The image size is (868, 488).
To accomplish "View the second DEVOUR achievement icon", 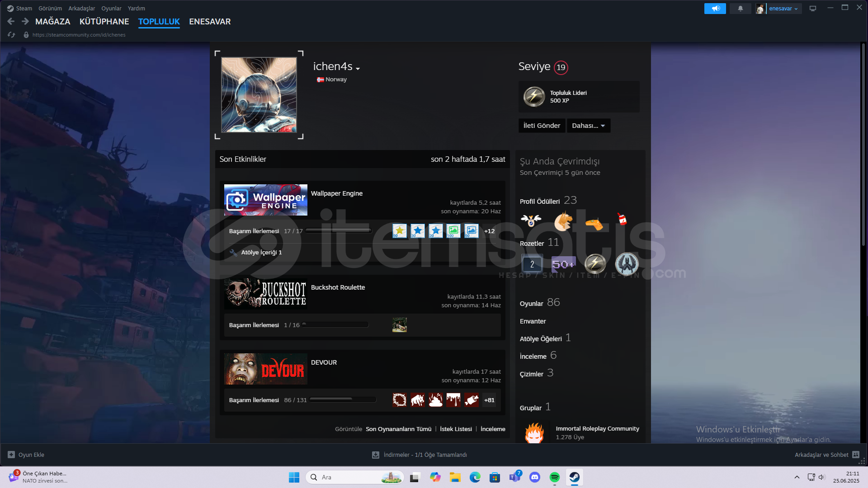I will tap(417, 400).
